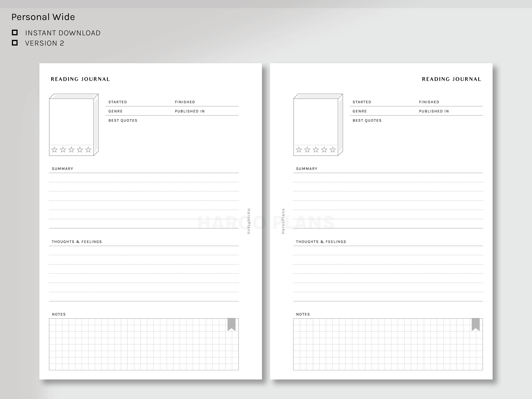
Task: Click the 'GENRE' field on the right page
Action: pyautogui.click(x=383, y=111)
